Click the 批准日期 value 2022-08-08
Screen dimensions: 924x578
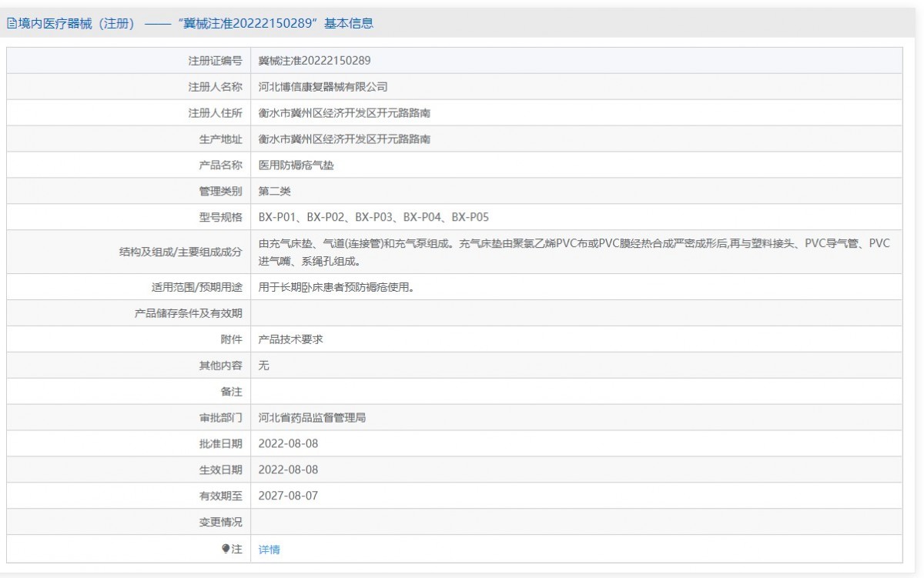coord(288,444)
